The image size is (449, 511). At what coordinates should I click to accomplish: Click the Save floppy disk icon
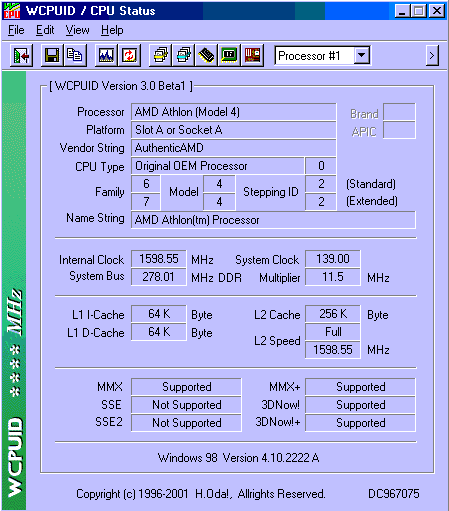[x=52, y=55]
